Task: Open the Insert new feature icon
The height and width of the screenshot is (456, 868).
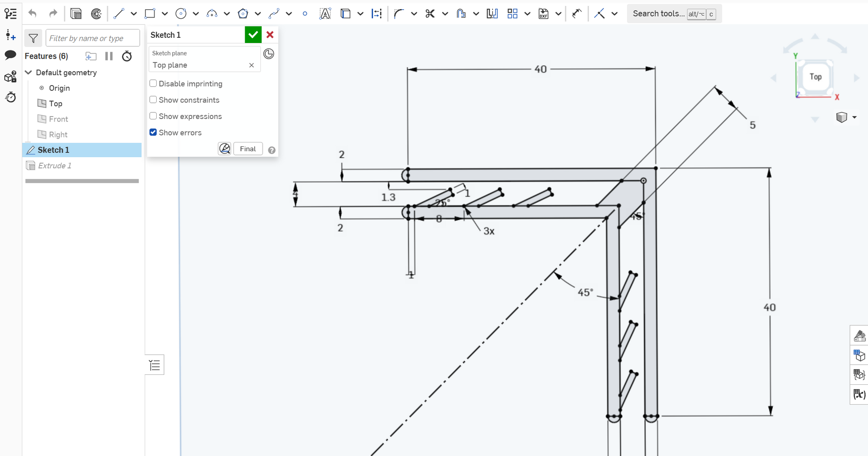Action: (10, 35)
